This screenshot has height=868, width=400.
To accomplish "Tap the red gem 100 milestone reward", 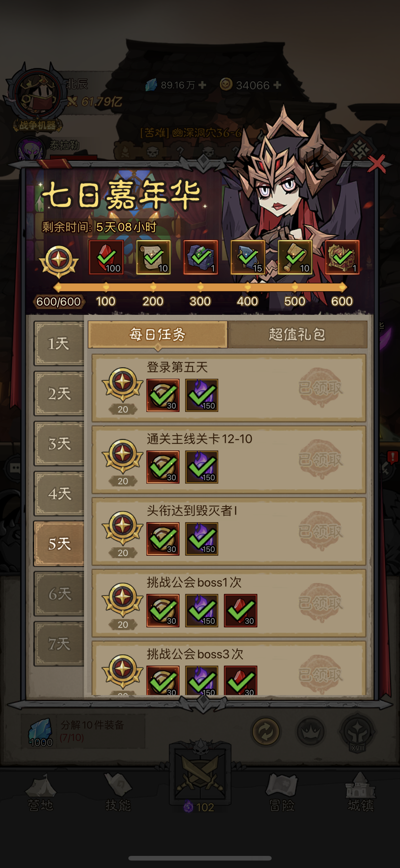I will pyautogui.click(x=106, y=257).
